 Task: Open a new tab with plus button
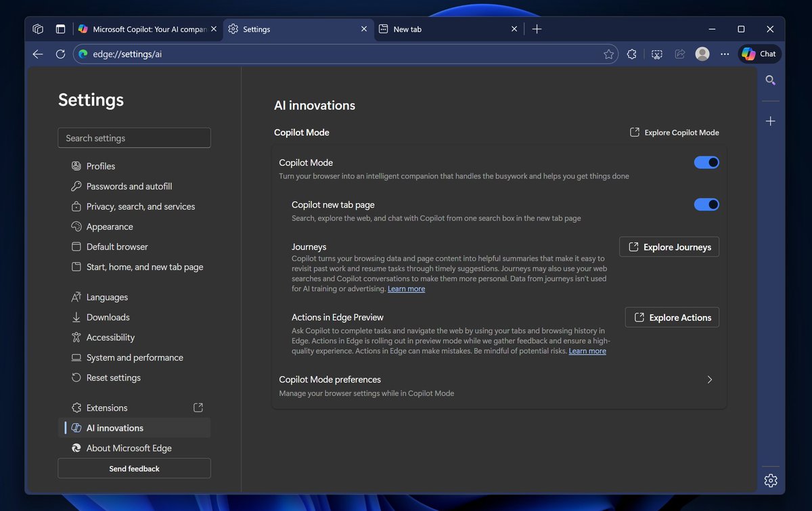tap(537, 29)
